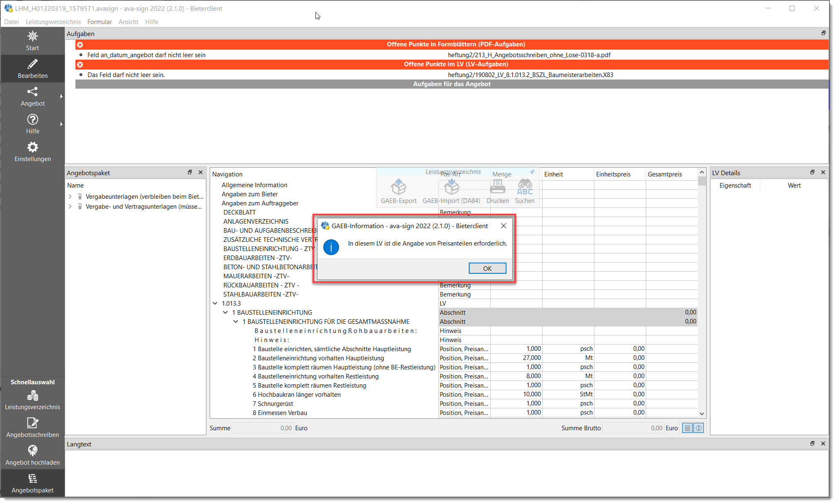
Task: Click the Gesamtpreis column header
Action: [x=671, y=174]
